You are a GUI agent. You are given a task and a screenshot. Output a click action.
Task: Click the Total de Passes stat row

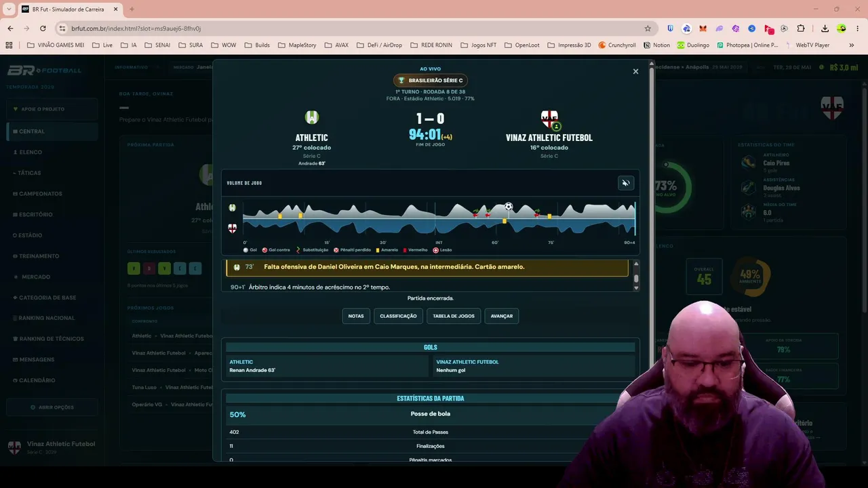click(x=431, y=432)
